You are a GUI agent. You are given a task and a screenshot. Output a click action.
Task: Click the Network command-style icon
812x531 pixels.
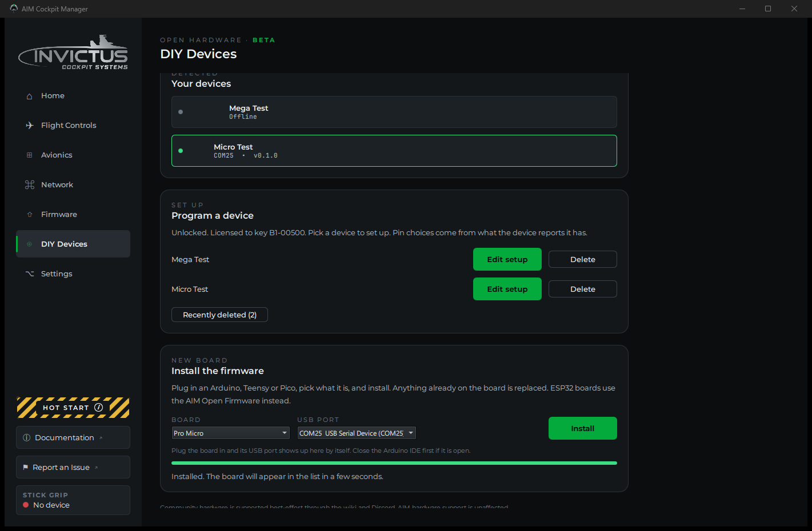(30, 184)
